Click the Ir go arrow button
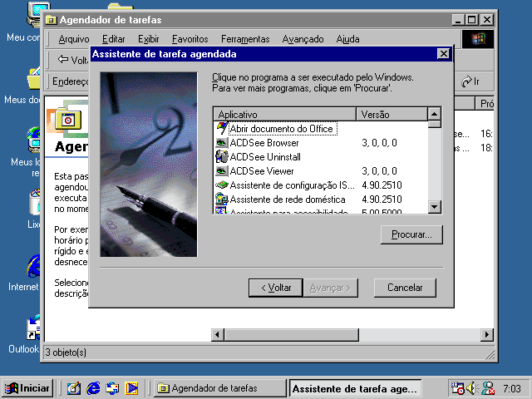532x399 pixels. [470, 81]
